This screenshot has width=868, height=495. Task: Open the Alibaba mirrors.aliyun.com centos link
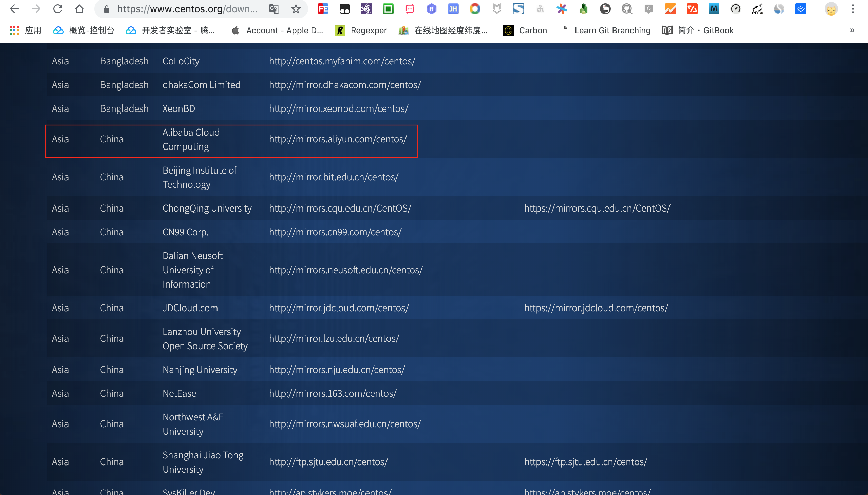pyautogui.click(x=338, y=139)
